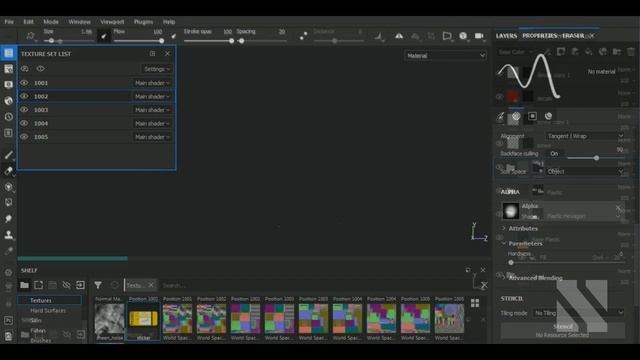Screen dimensions: 640x360
Task: Open Texture Set List sidebar icon
Action: 8,53
